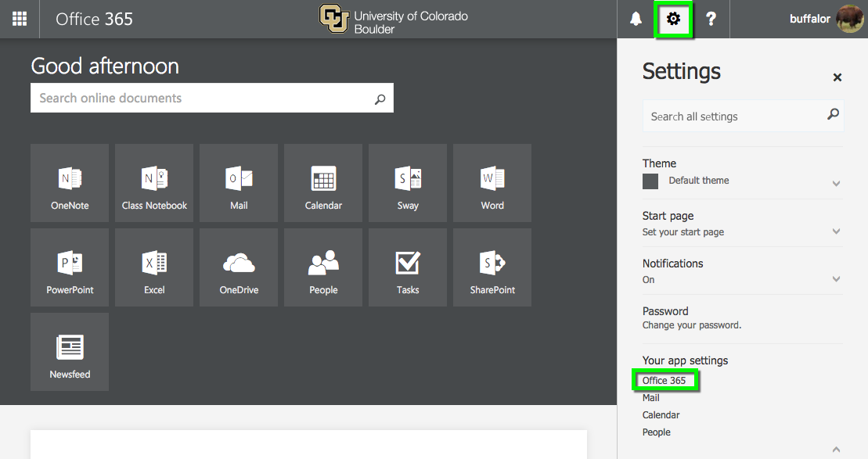Click the settings gear icon

673,19
